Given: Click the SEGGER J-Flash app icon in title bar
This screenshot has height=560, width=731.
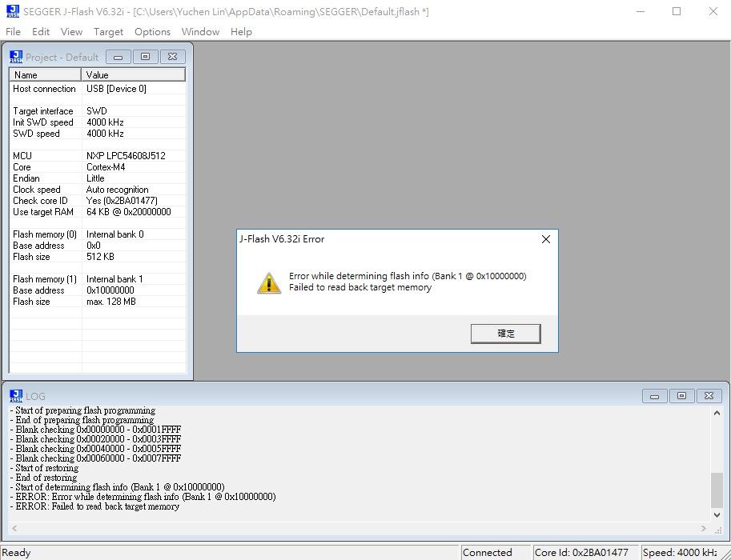Looking at the screenshot, I should (x=13, y=11).
